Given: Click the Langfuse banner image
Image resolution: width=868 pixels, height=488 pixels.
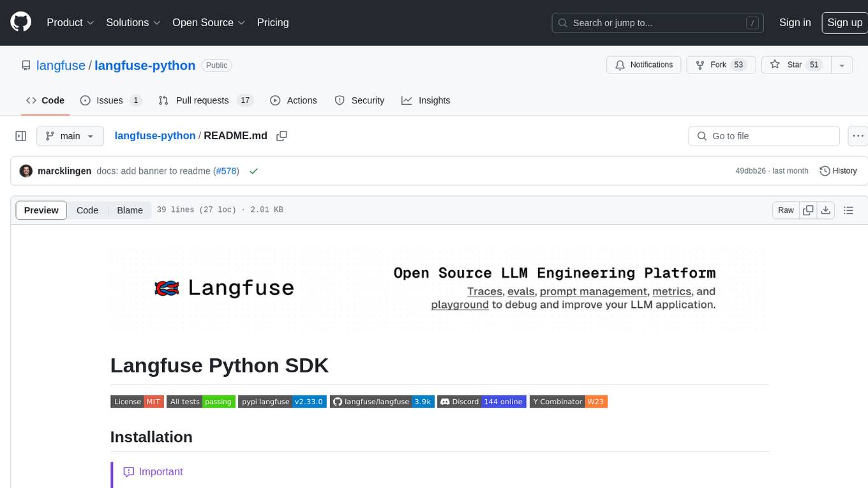Looking at the screenshot, I should click(440, 289).
